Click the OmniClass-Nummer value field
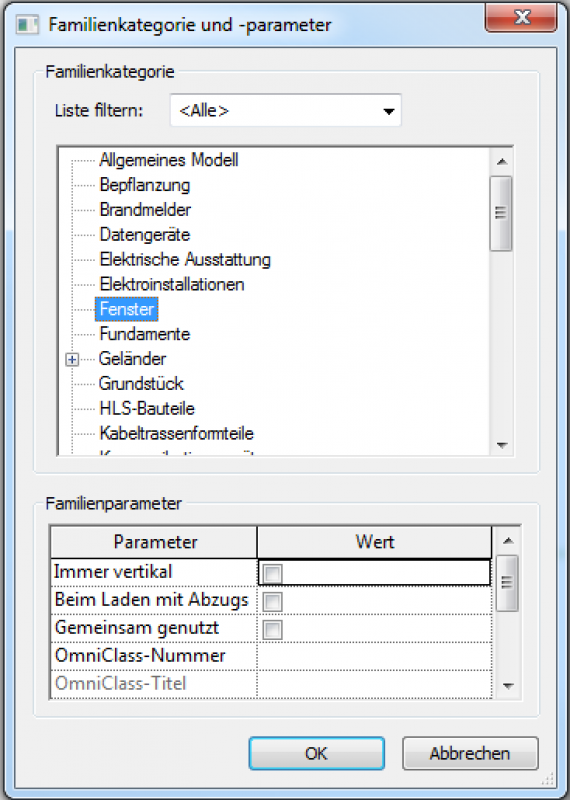The width and height of the screenshot is (570, 800). (374, 656)
